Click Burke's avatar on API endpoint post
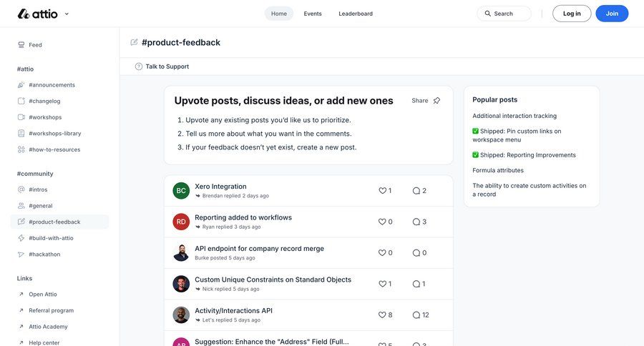Image resolution: width=644 pixels, height=346 pixels. (x=181, y=252)
